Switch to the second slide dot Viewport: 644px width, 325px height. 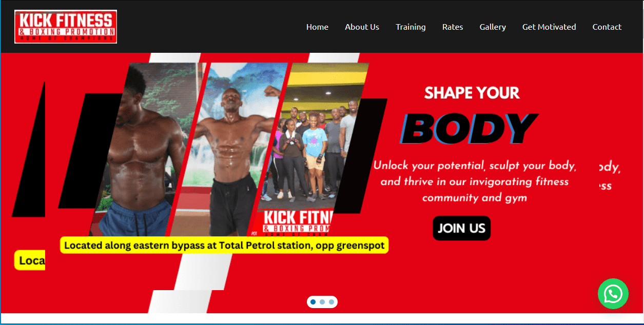click(x=322, y=302)
